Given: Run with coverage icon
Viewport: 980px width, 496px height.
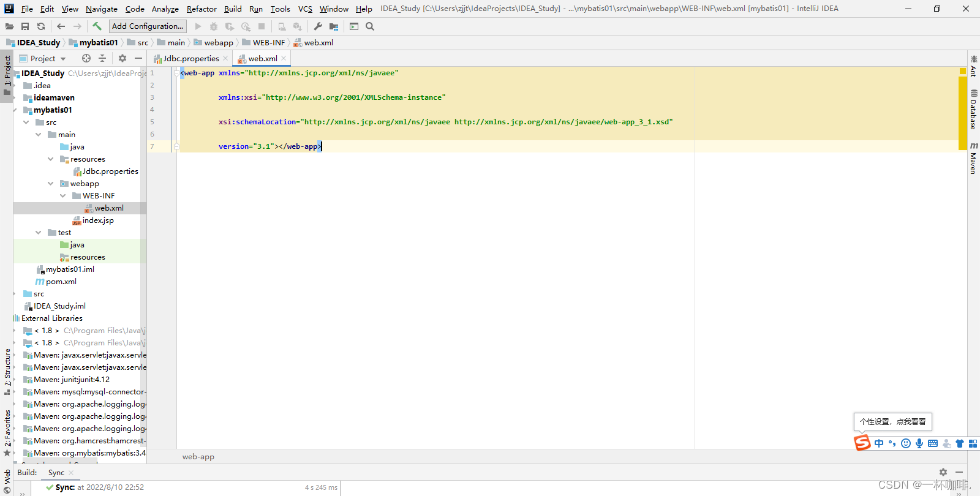Looking at the screenshot, I should pyautogui.click(x=230, y=26).
